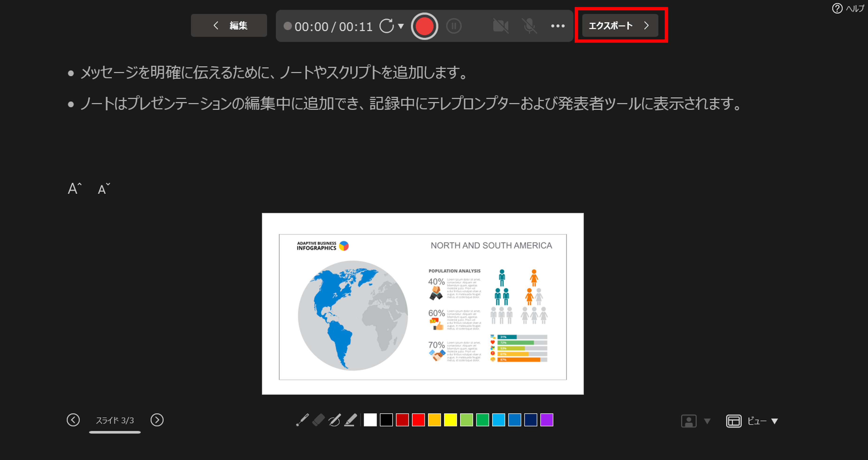Click the エクスポート (Export) button
The width and height of the screenshot is (868, 460).
(620, 25)
